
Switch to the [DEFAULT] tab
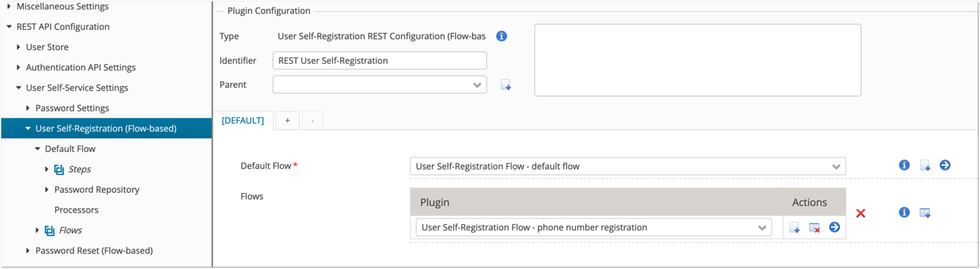(x=242, y=120)
